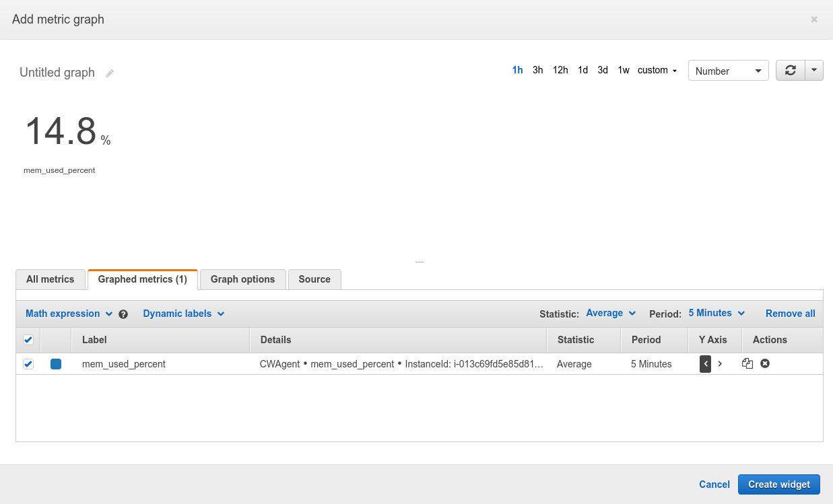Click the Cancel link
833x504 pixels.
pyautogui.click(x=714, y=484)
